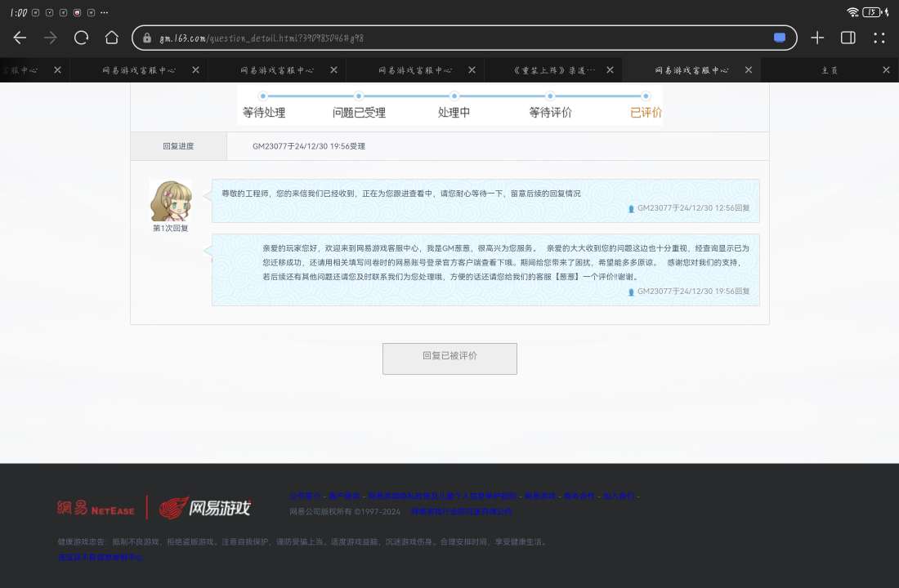Click the NetEase Games logo in footer
Viewport: 899px width, 588px height.
coord(204,507)
